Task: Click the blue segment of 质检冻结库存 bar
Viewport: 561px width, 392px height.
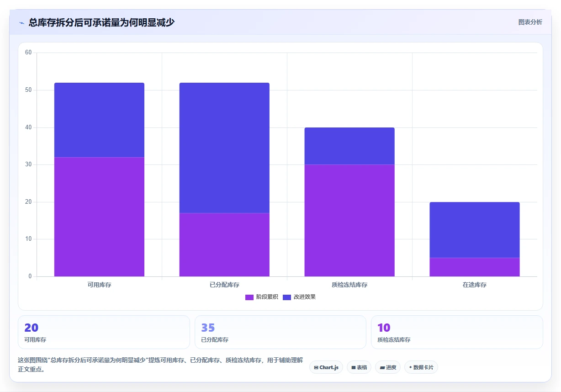Action: (349, 146)
